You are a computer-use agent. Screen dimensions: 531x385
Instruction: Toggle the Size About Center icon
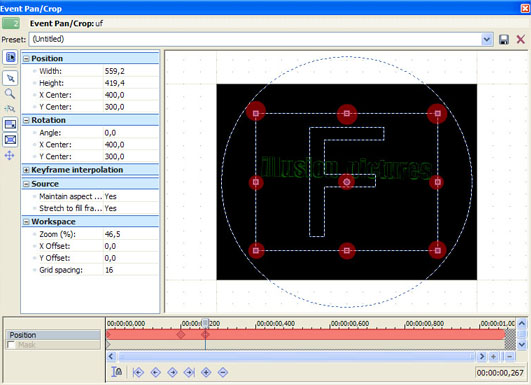click(x=10, y=140)
